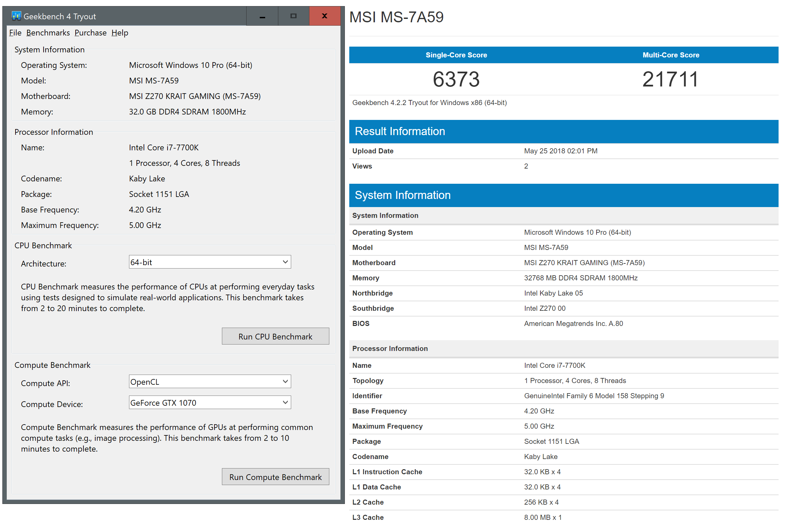This screenshot has width=786, height=532.
Task: Click the Geekbench 4.2.2 Tryout version text
Action: point(430,103)
